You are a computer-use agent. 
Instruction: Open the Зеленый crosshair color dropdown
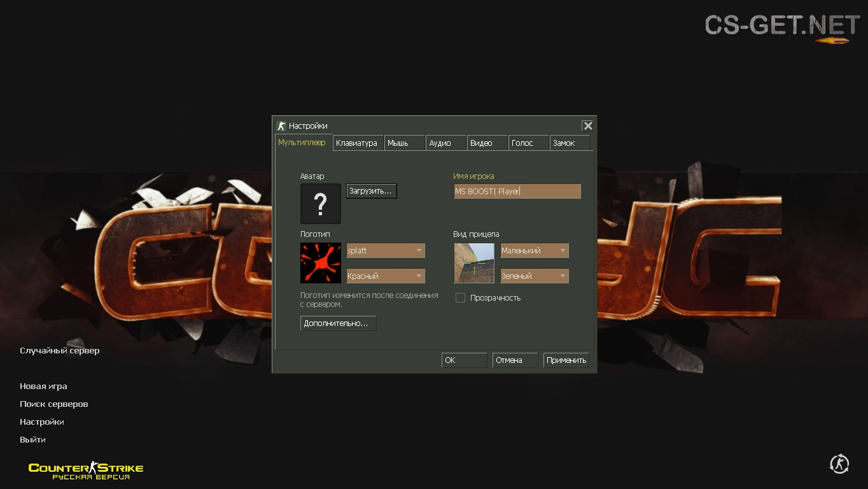535,276
